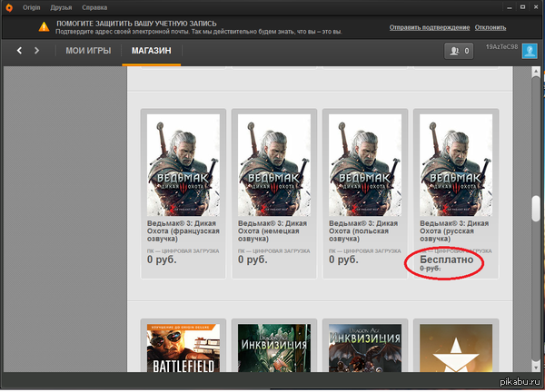
Task: Click 0 руб. price under французская озвучка
Action: click(162, 260)
